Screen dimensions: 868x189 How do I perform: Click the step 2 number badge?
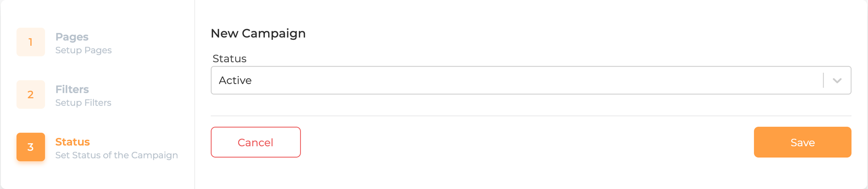(31, 94)
